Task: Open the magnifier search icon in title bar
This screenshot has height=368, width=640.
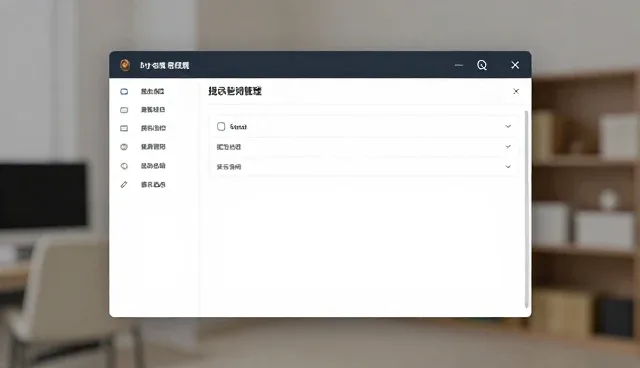Action: (x=482, y=65)
